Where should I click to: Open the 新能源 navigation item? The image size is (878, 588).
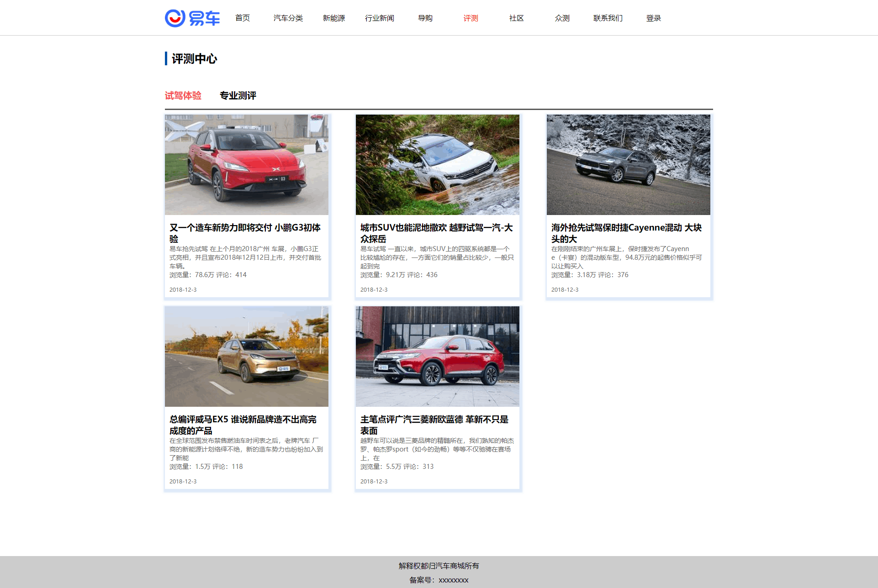[334, 18]
